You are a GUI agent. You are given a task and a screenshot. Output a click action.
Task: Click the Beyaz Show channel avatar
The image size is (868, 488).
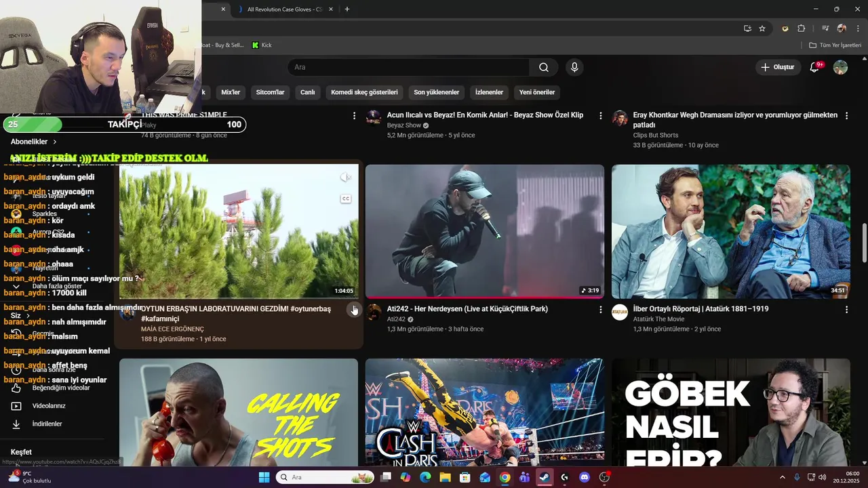click(x=374, y=118)
